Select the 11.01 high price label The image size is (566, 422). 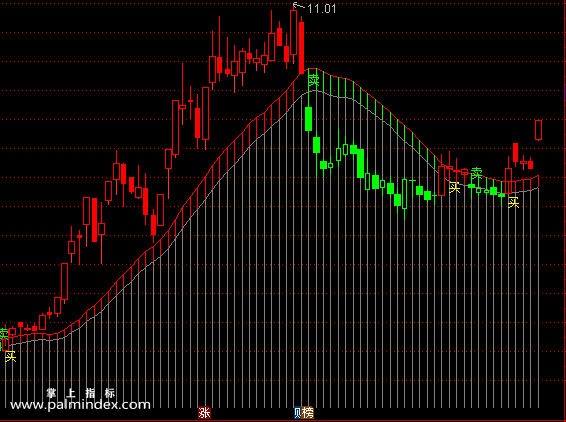coord(322,9)
